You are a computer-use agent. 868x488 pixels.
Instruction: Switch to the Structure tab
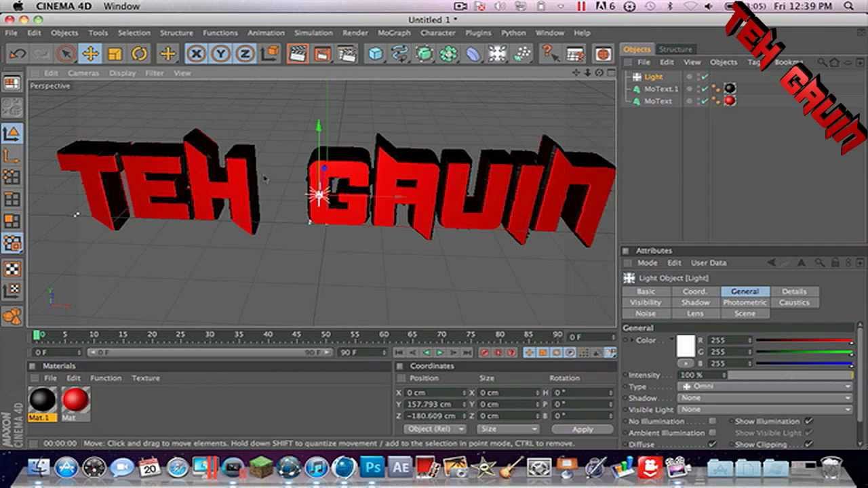coord(675,49)
